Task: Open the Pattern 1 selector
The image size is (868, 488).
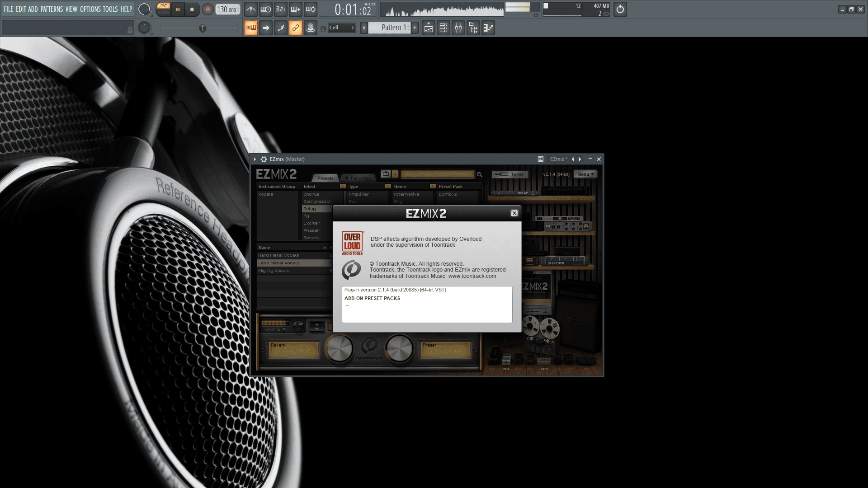Action: (x=391, y=28)
